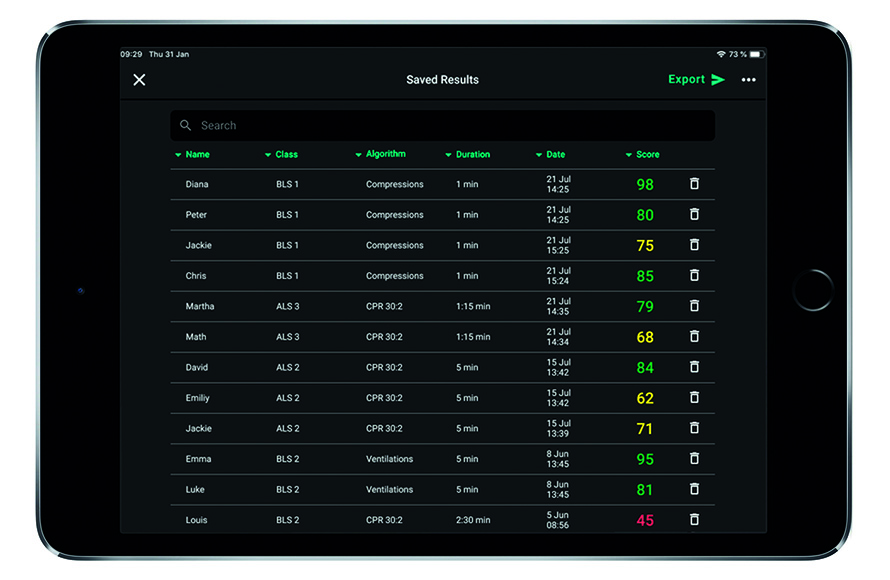
Task: Delete Louis's result from 5 Jun
Action: coord(694,519)
